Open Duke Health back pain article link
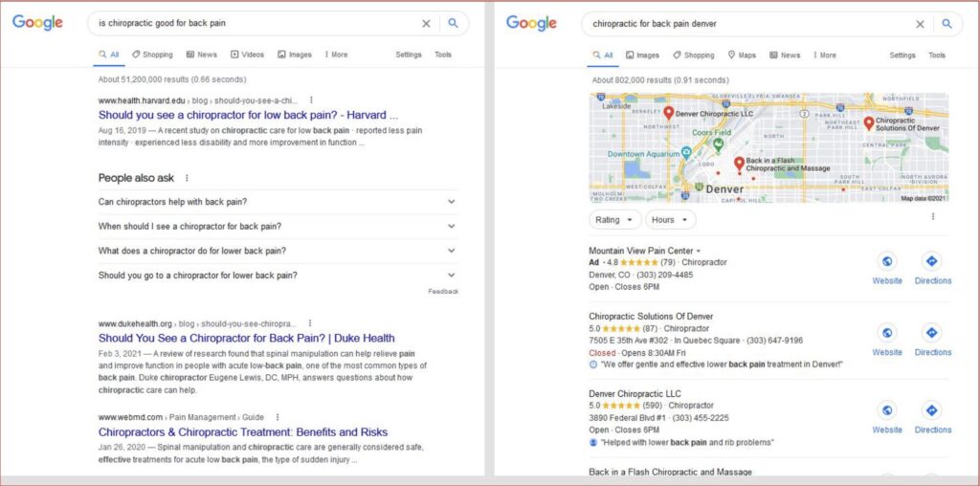Image resolution: width=980 pixels, height=486 pixels. 246,338
